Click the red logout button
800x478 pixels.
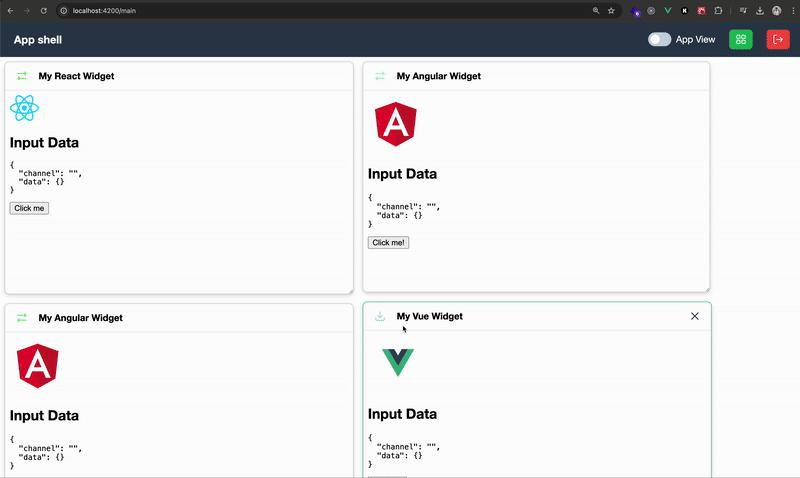pyautogui.click(x=778, y=39)
